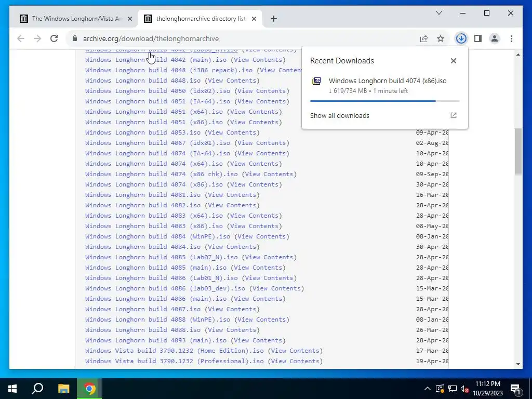
Task: Close the Windows Longhorn/Vista Archive tab
Action: (x=129, y=19)
